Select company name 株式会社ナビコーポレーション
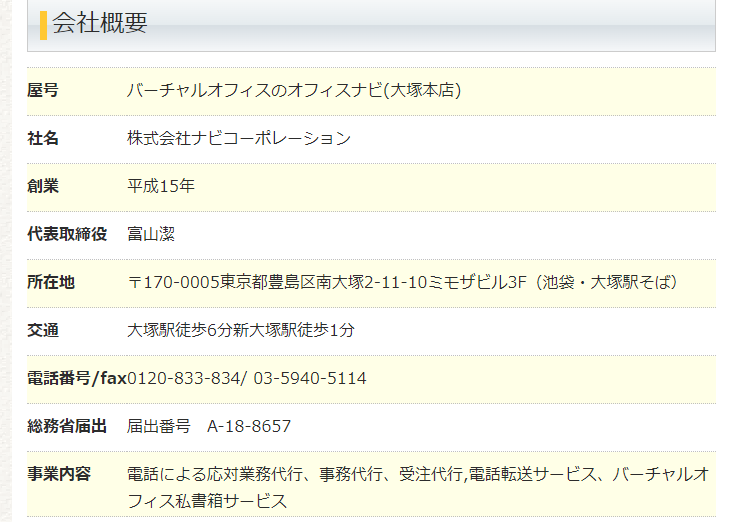The width and height of the screenshot is (730, 522). 239,138
